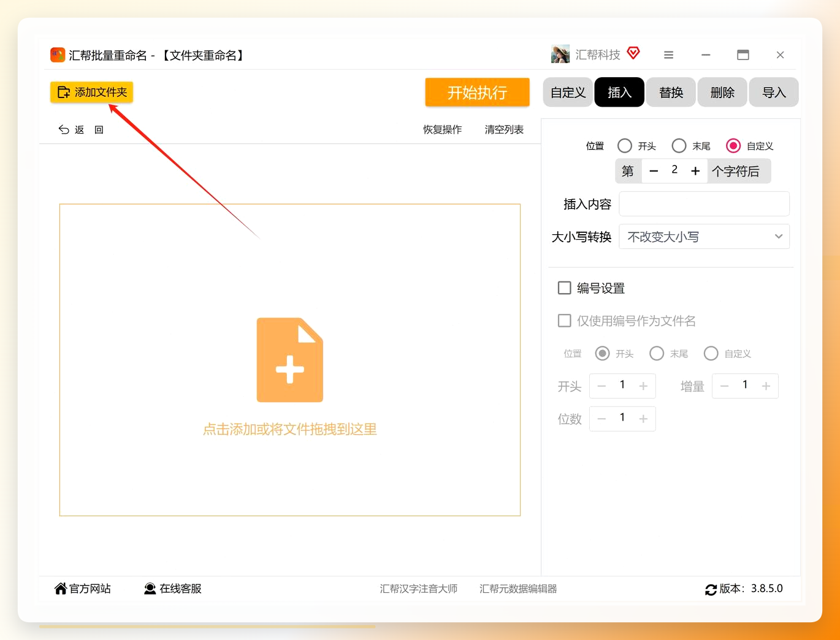The image size is (840, 640).
Task: Click the user avatar picture
Action: click(x=560, y=54)
